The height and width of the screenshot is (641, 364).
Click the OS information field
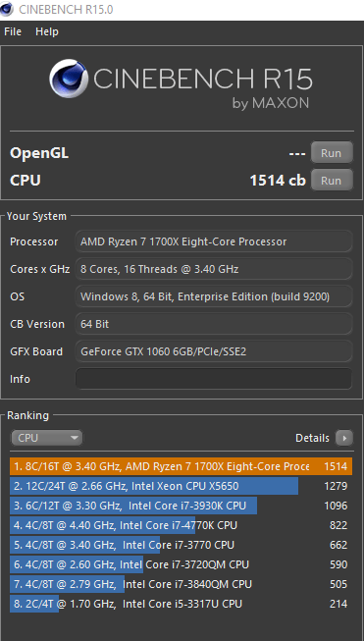coord(214,296)
